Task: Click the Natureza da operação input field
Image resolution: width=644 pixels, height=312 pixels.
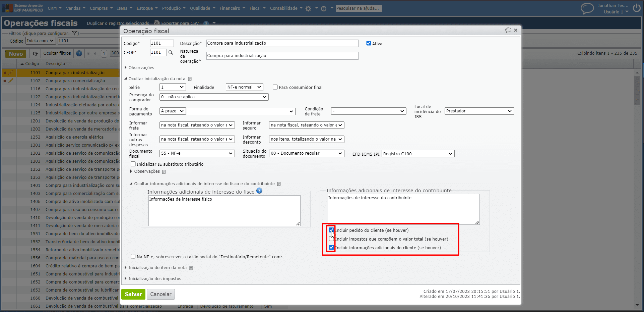Action: coord(282,56)
